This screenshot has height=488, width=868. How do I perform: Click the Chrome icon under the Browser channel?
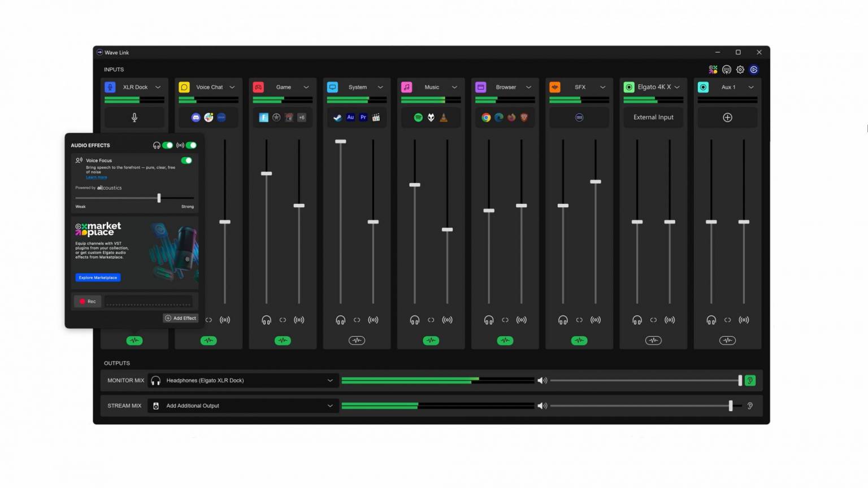point(486,117)
